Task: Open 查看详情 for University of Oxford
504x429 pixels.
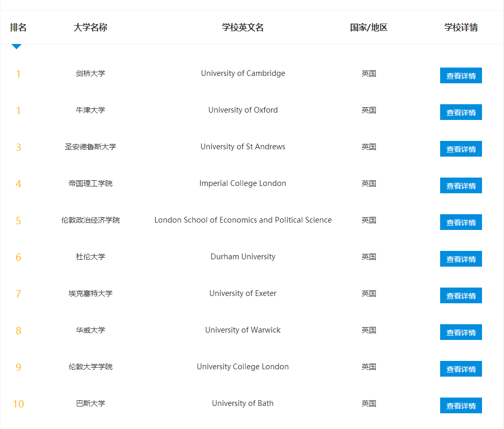Action: coord(461,112)
